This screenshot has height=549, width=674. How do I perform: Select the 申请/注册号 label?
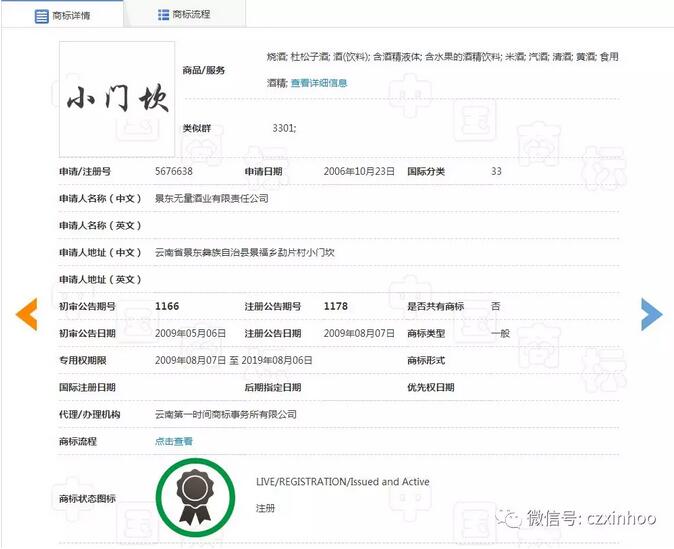(85, 171)
